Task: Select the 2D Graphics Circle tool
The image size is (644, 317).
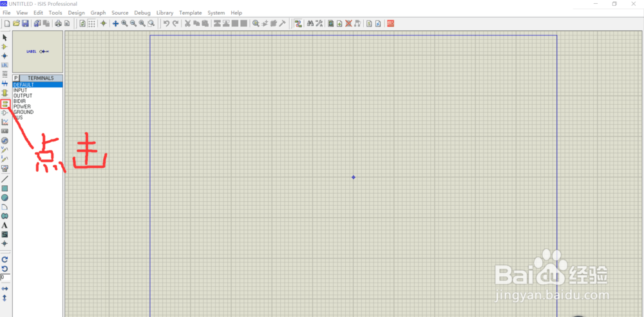Action: pos(5,197)
